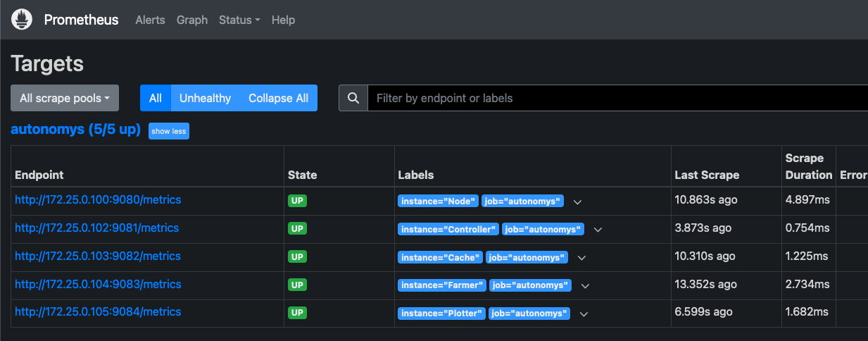The width and height of the screenshot is (868, 341).
Task: Open endpoint 172.25.0.102:9081/metrics
Action: (x=97, y=228)
